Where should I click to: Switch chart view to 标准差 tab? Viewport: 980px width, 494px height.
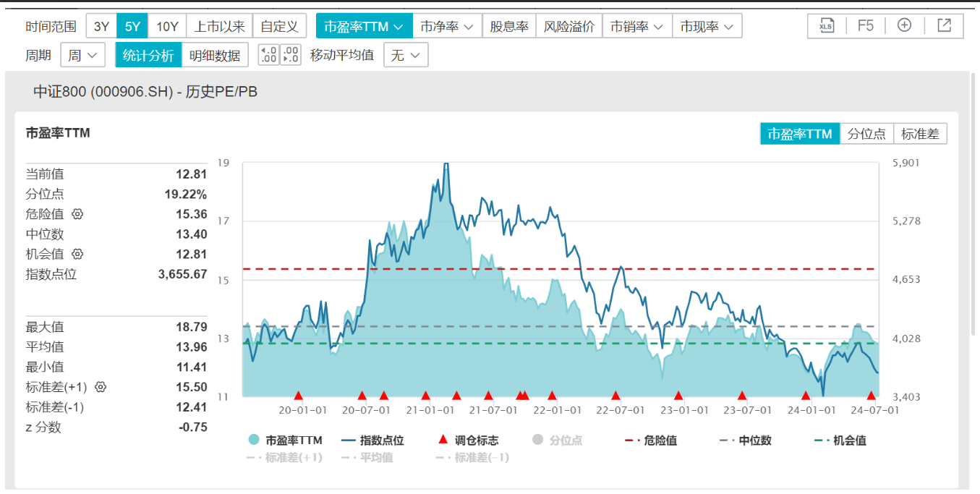(x=920, y=134)
